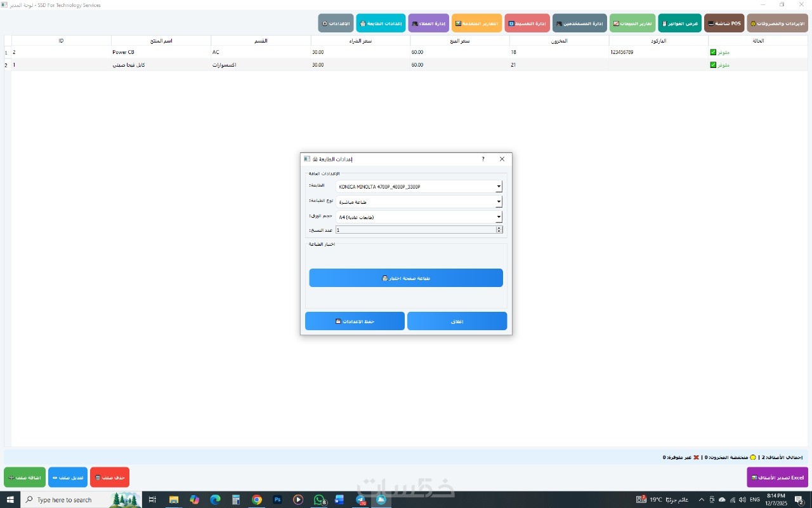Open عرض الفواتير (view invoices) in main window
This screenshot has width=812, height=508.
[x=679, y=23]
